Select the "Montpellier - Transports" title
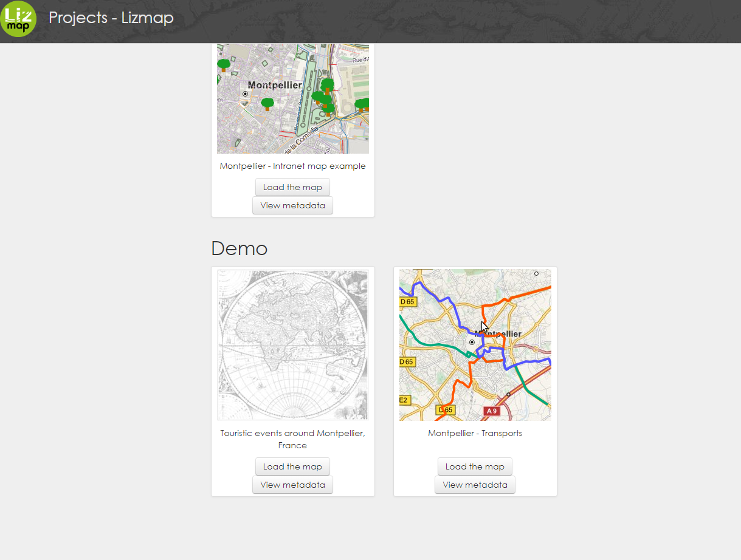 tap(475, 432)
